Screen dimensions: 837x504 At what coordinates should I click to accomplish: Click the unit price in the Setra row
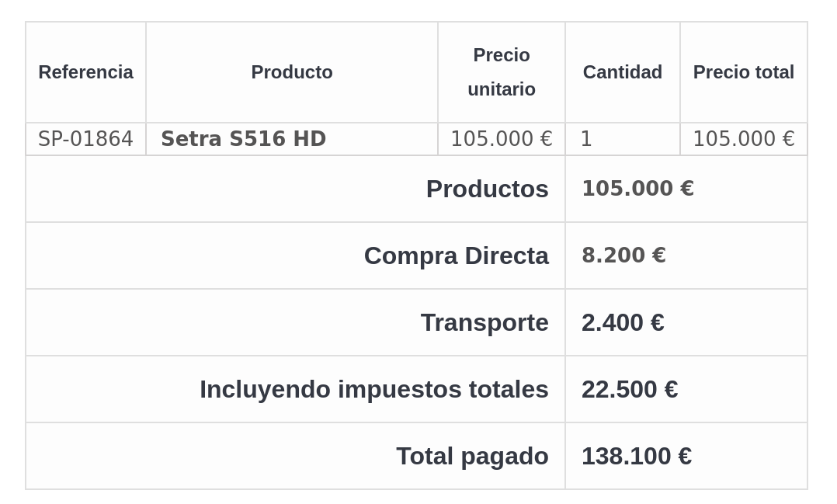point(501,139)
